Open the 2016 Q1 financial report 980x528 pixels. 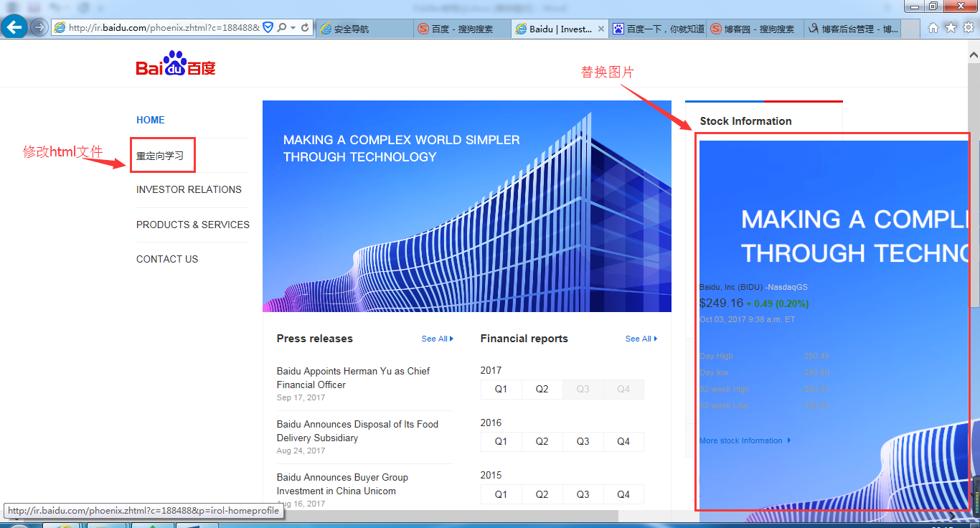tap(501, 441)
